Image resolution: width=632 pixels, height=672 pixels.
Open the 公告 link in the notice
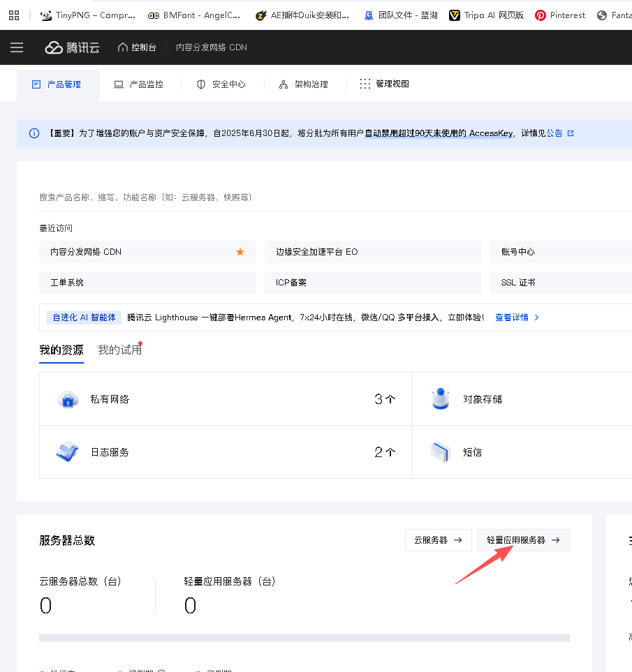click(554, 133)
